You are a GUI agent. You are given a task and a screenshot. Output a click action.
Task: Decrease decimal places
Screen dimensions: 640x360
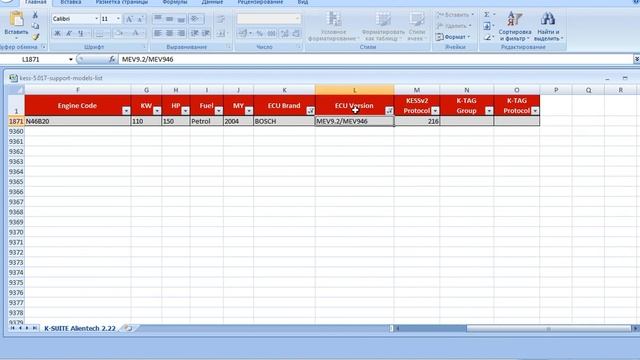click(x=296, y=33)
